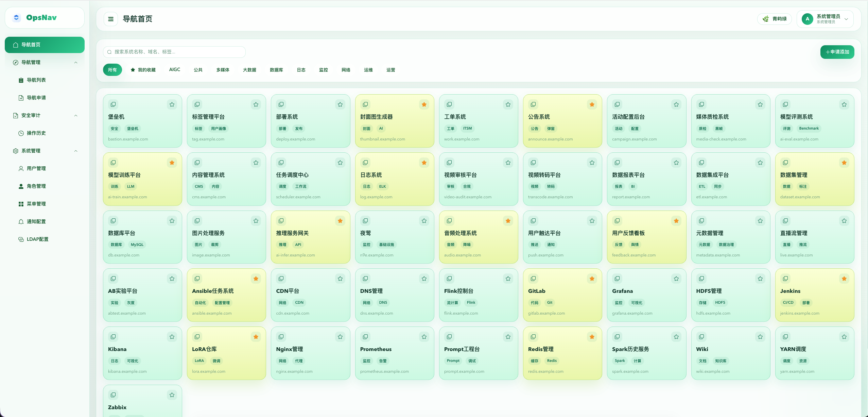This screenshot has height=417, width=868.
Task: Click copy icon on 堡垒机 card
Action: [113, 104]
